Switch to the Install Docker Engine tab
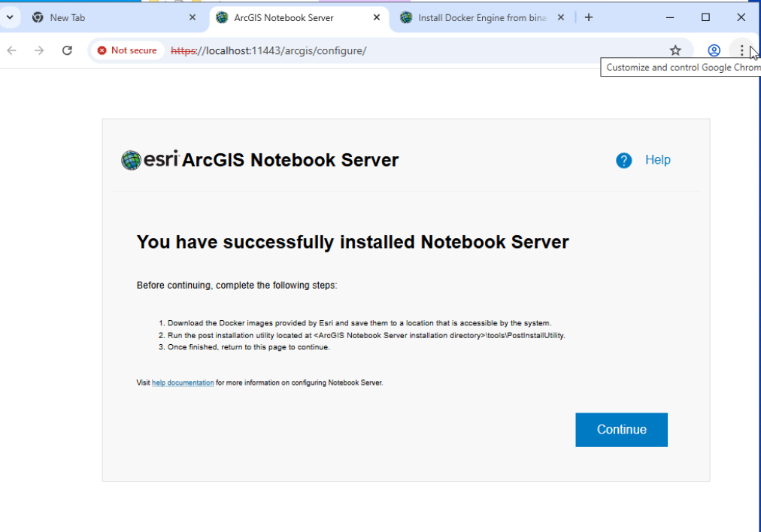Screen dimensions: 761x532 tap(482, 17)
